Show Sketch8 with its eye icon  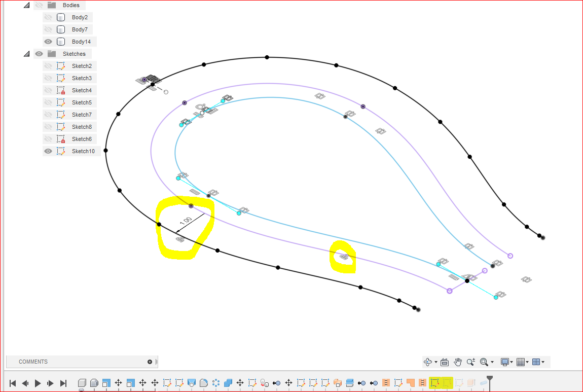click(x=48, y=127)
